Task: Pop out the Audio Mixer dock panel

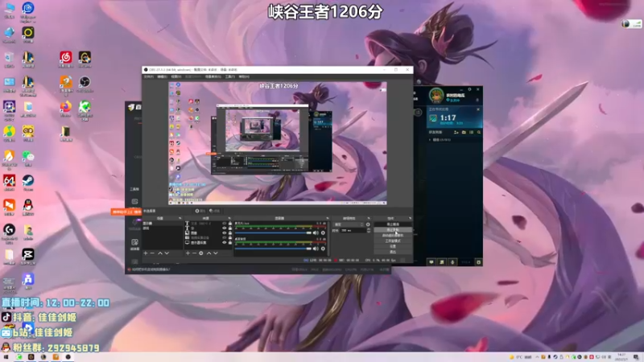Action: [328, 218]
